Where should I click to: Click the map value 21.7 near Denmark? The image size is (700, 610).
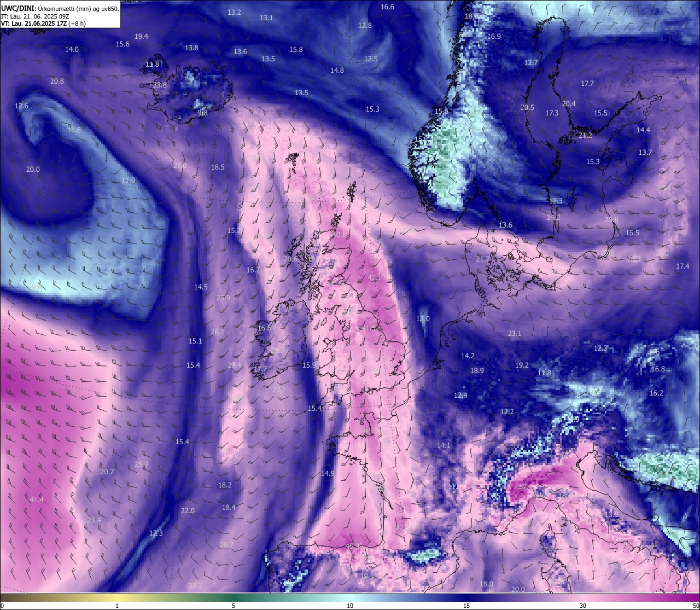pos(483,259)
